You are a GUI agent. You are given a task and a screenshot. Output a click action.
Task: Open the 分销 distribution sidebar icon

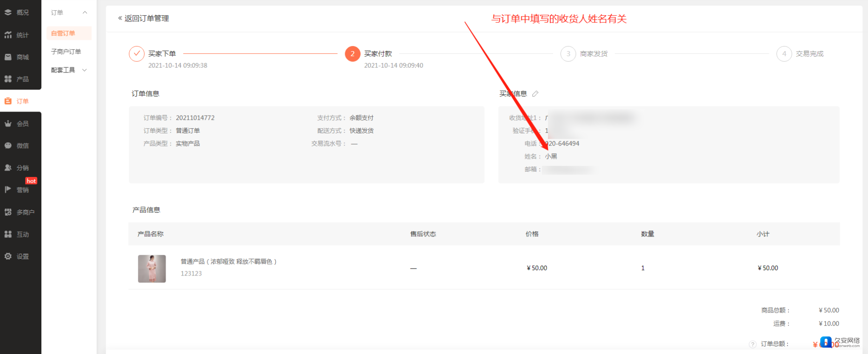coord(8,168)
